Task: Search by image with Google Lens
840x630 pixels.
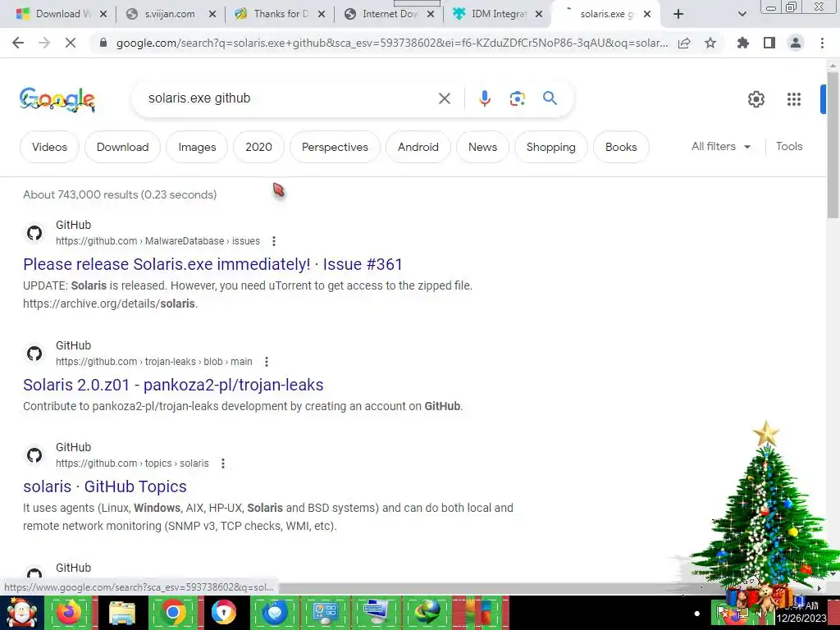Action: [x=517, y=98]
